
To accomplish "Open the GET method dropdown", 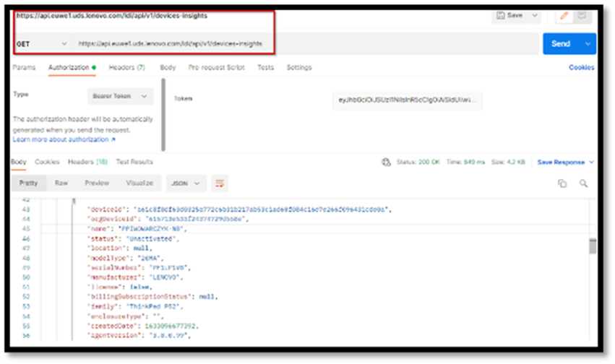I will pos(42,44).
